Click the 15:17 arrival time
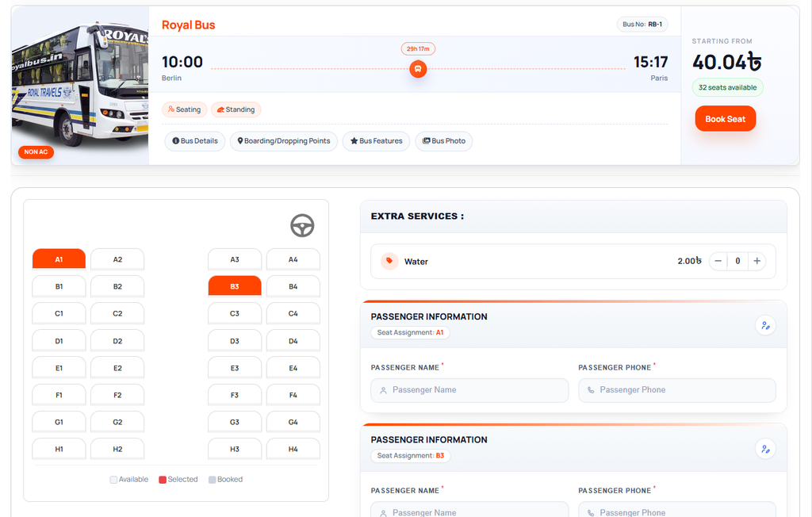This screenshot has height=517, width=812. coord(651,62)
